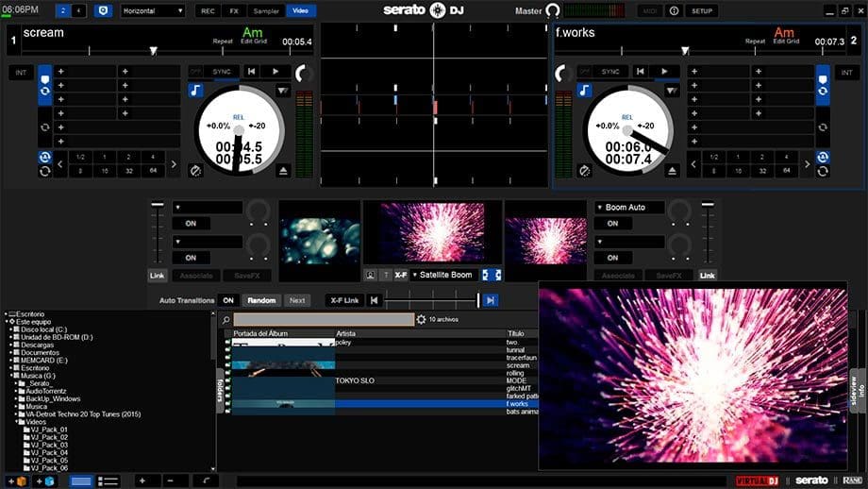Open library settings gear next to search
868x489 pixels.
(x=422, y=319)
